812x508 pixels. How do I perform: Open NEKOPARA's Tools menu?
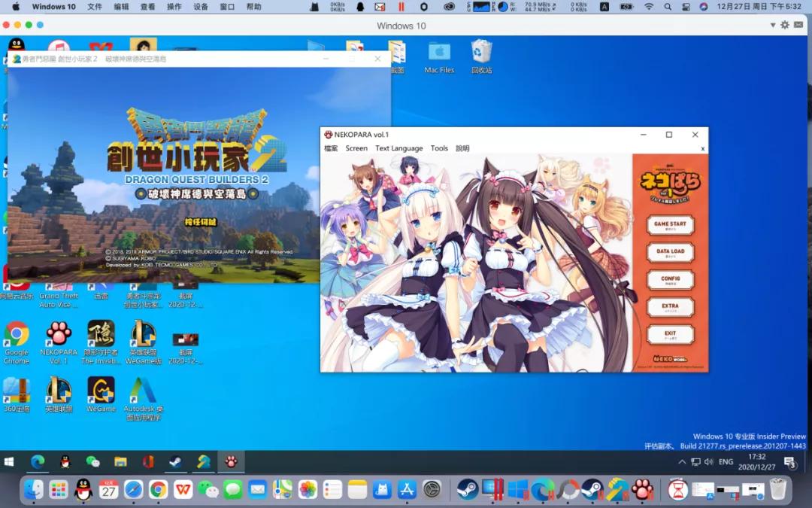[x=439, y=148]
